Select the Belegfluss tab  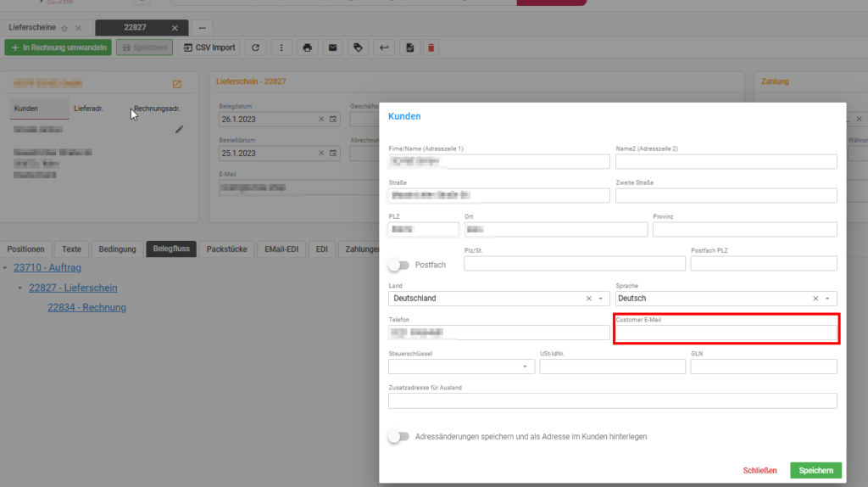pos(171,249)
